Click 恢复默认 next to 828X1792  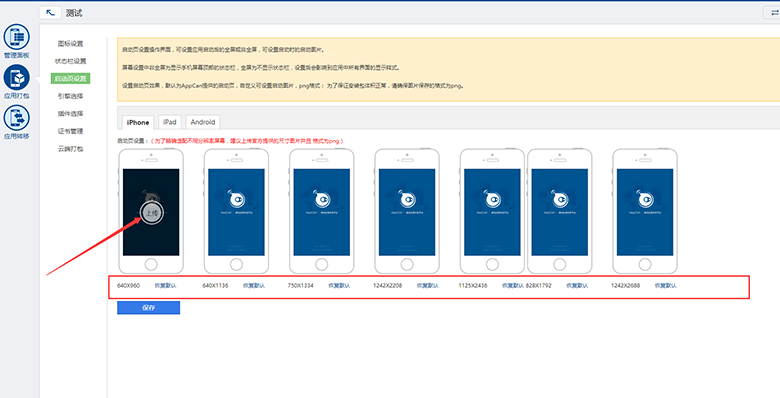577,286
